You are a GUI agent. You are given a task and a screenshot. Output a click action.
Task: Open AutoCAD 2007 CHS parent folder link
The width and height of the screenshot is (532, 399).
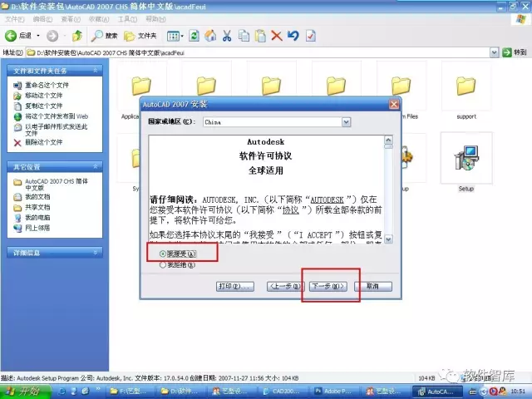57,185
